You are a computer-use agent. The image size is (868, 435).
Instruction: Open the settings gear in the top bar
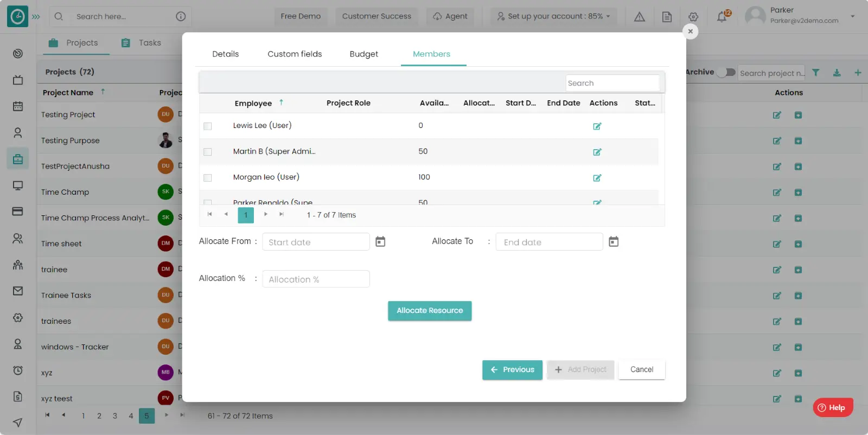coord(693,17)
